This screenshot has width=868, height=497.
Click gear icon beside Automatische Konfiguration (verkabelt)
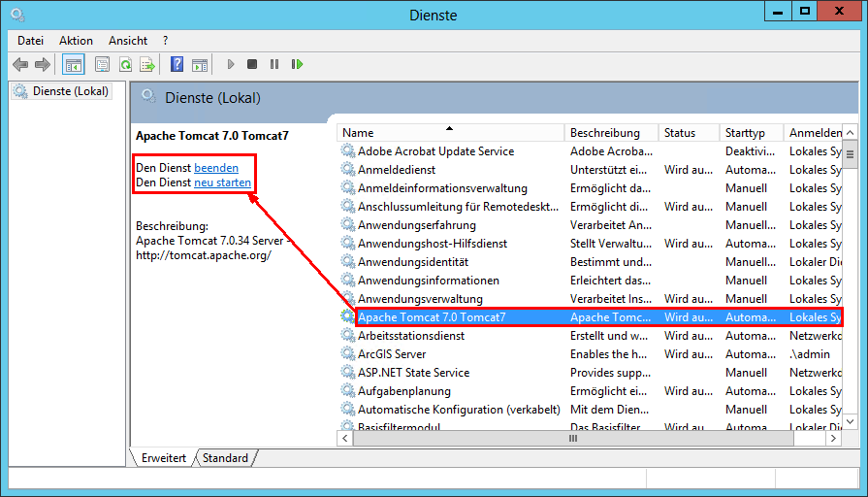tap(347, 409)
